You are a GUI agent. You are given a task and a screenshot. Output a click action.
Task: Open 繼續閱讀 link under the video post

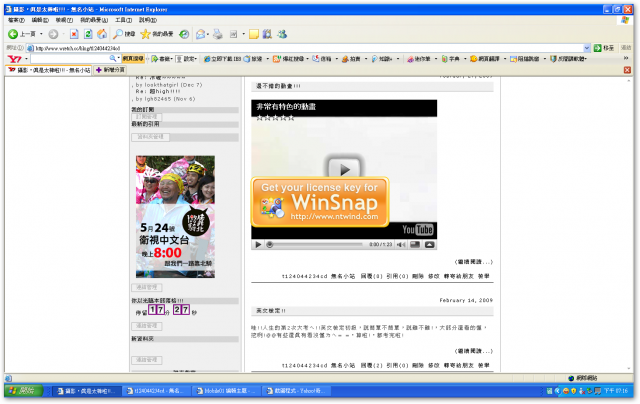(x=473, y=262)
